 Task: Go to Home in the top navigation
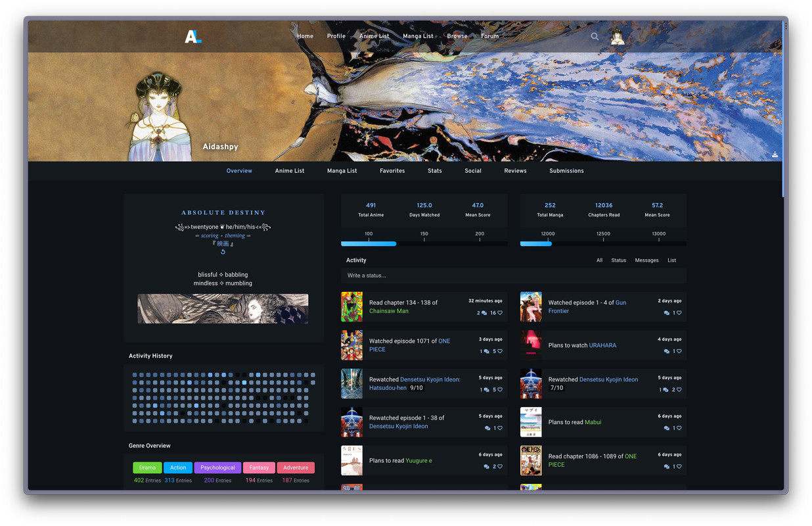[305, 36]
